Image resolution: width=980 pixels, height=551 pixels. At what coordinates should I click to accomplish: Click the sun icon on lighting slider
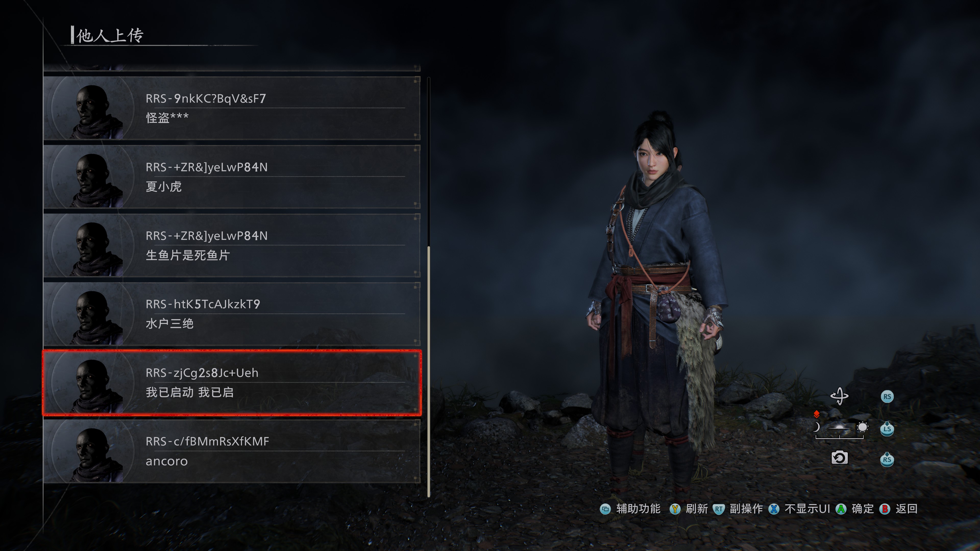(862, 428)
